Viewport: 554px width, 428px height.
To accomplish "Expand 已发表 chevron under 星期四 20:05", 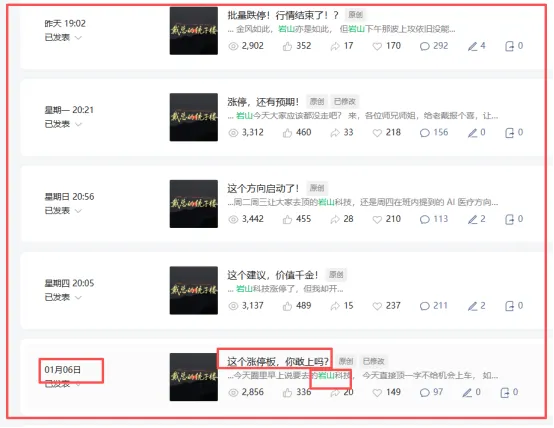I will point(78,297).
